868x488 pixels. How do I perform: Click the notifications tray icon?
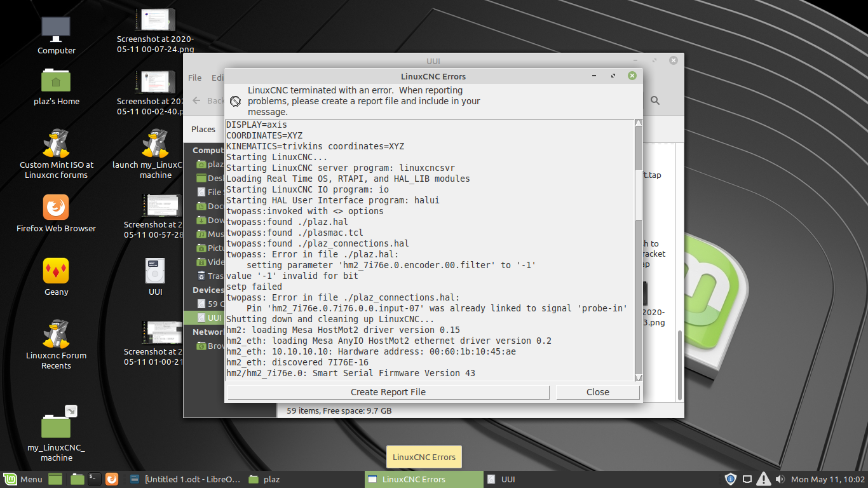[x=747, y=479]
